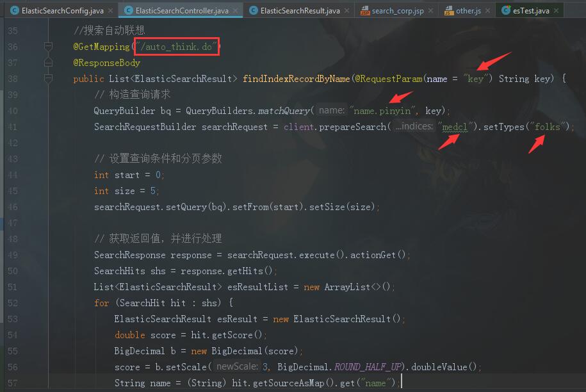Click the "folks" type string
The image size is (586, 392).
click(x=547, y=127)
